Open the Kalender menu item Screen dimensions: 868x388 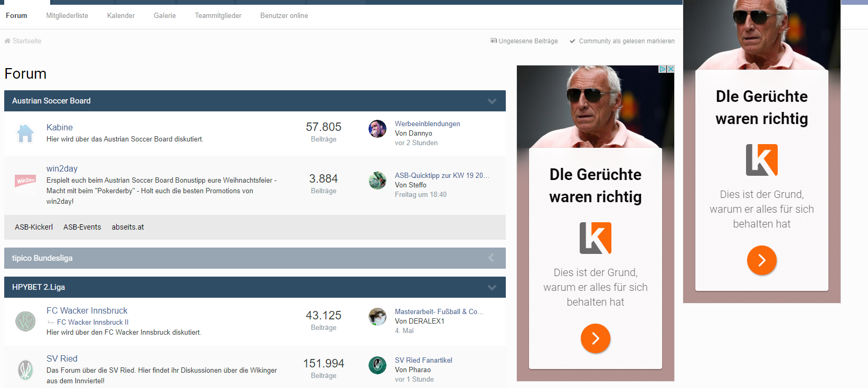click(x=121, y=16)
